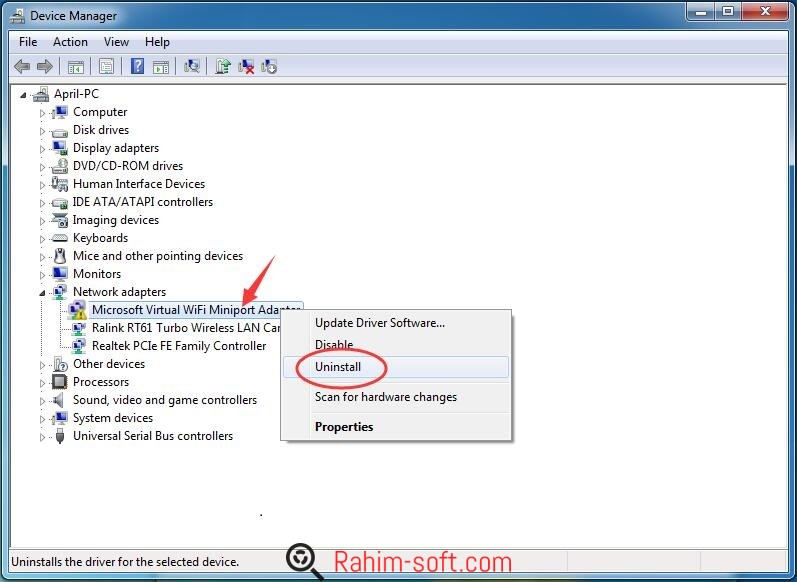Expand the Keyboards category arrow

(42, 239)
